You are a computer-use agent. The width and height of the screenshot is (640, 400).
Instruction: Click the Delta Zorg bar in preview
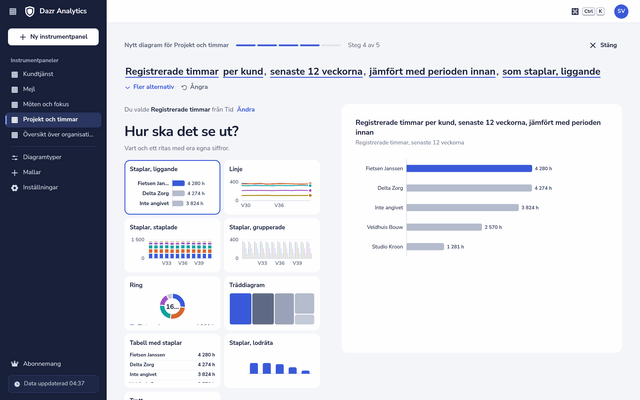coord(469,188)
